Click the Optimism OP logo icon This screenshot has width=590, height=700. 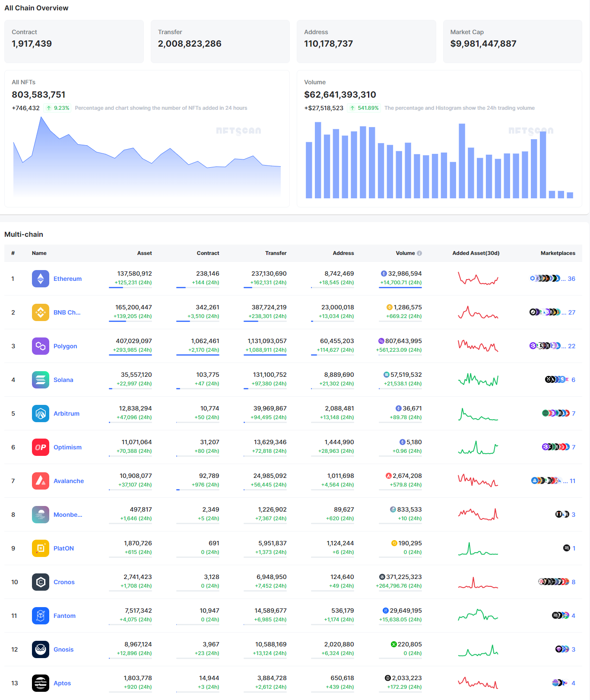41,447
